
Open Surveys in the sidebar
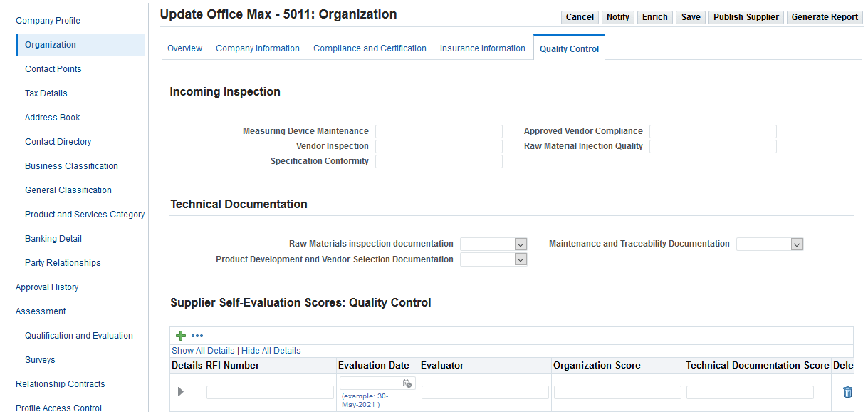coord(40,360)
